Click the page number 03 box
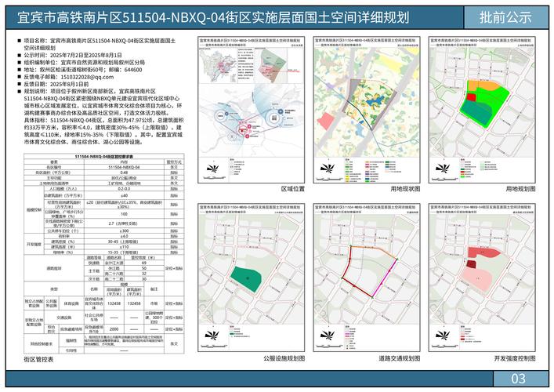Image resolution: width=554 pixels, height=392 pixels. 521,379
